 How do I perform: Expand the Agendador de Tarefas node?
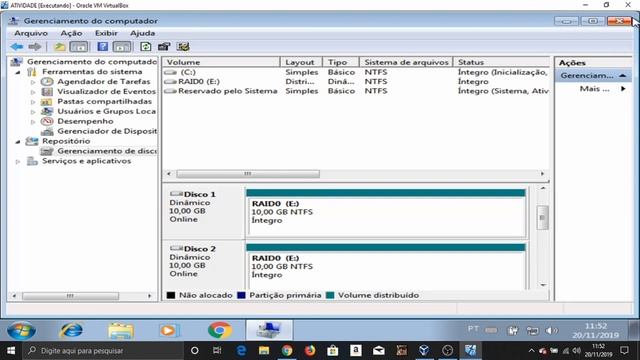33,82
